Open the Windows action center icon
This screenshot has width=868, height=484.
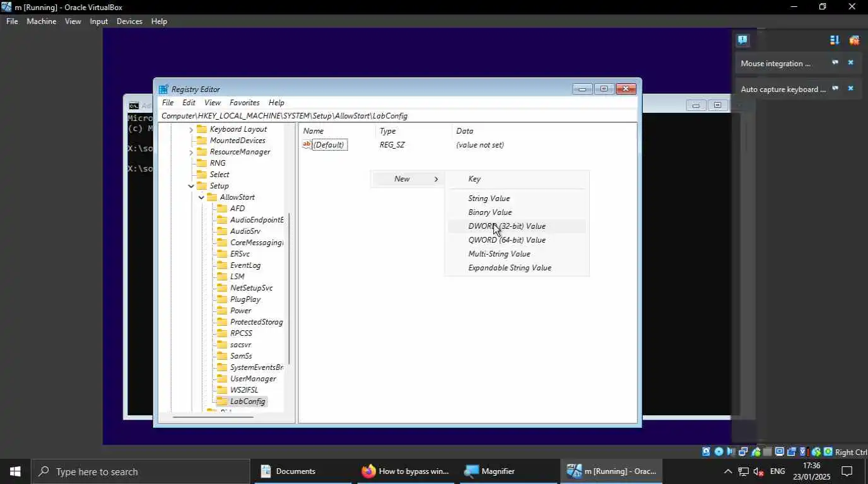(x=847, y=471)
